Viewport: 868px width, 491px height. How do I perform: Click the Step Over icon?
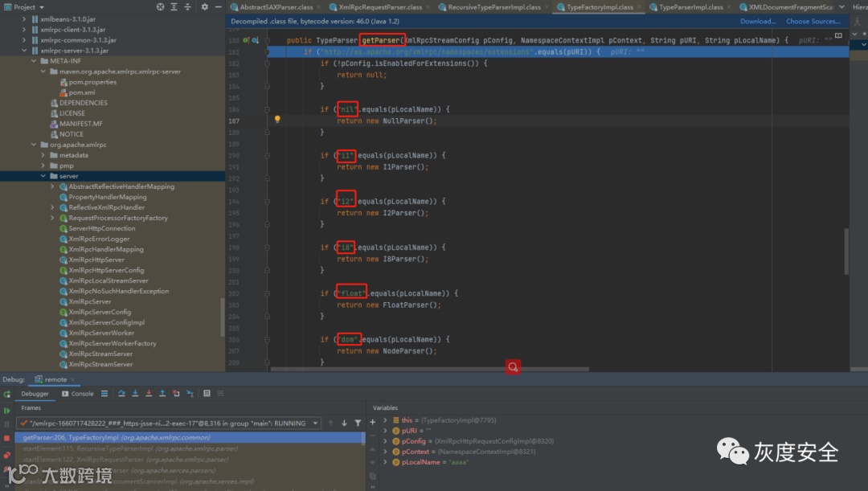click(121, 394)
